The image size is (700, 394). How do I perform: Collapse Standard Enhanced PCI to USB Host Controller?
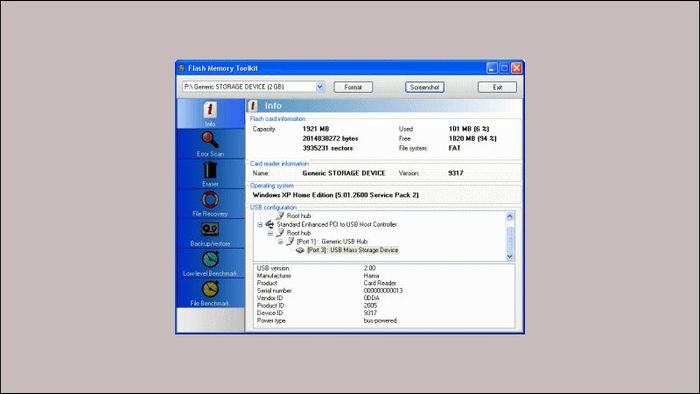click(260, 224)
